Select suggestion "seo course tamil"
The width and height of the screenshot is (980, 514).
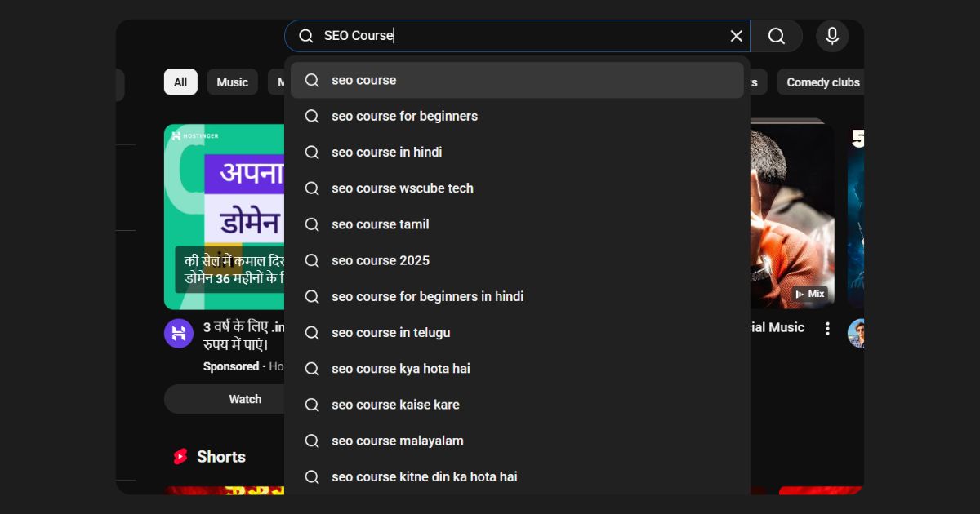(517, 224)
